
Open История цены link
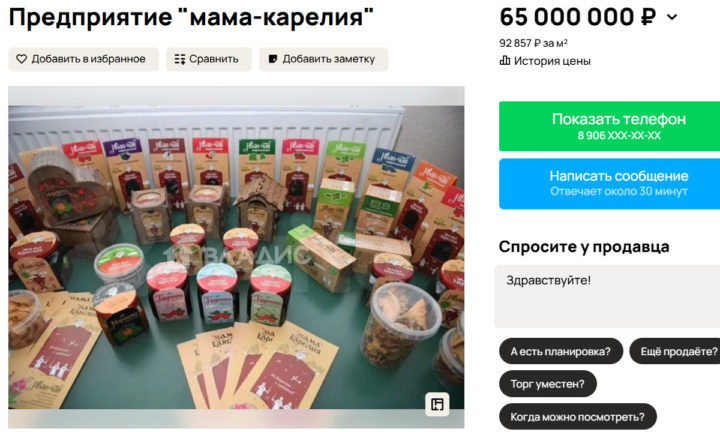pyautogui.click(x=545, y=61)
